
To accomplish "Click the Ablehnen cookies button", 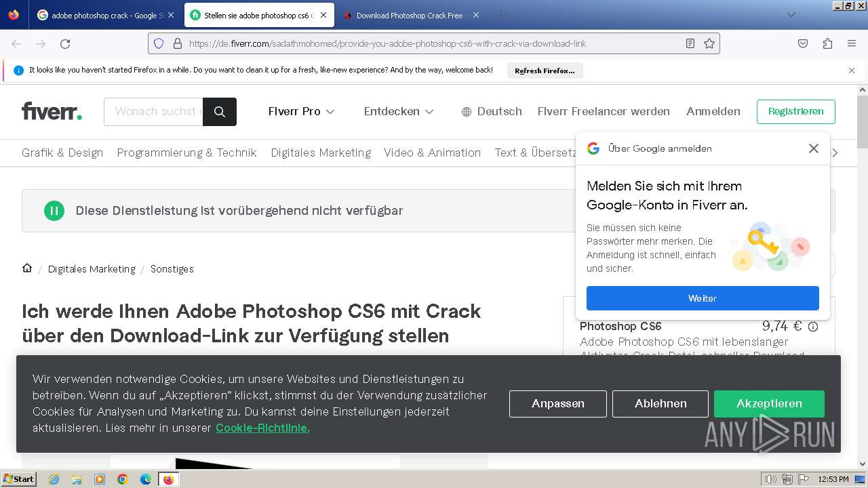I will coord(660,403).
